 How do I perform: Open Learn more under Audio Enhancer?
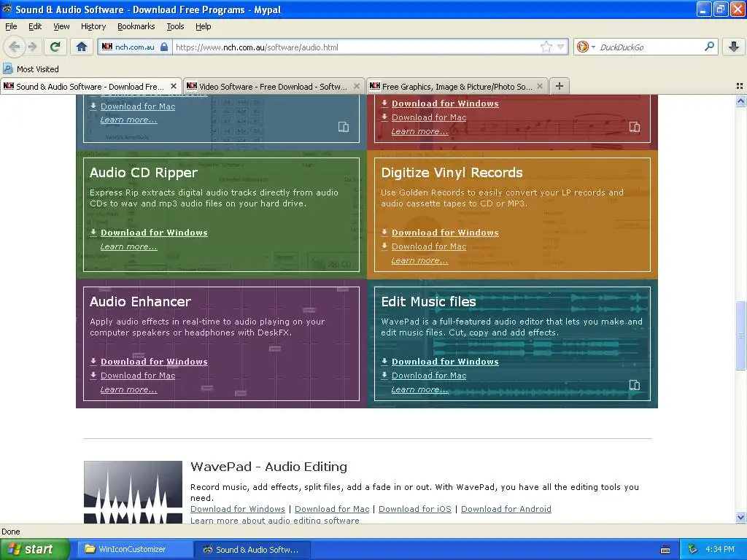tap(128, 389)
